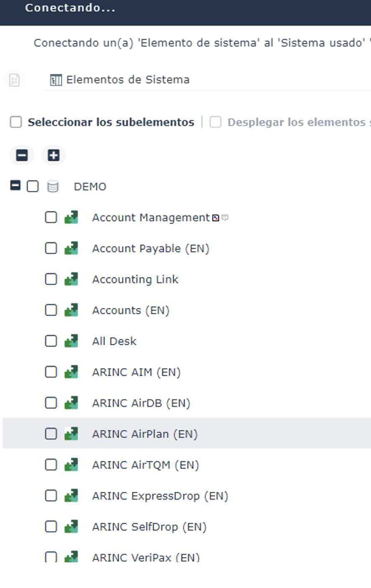
Task: Select the Accounting Link item
Action: pyautogui.click(x=135, y=279)
